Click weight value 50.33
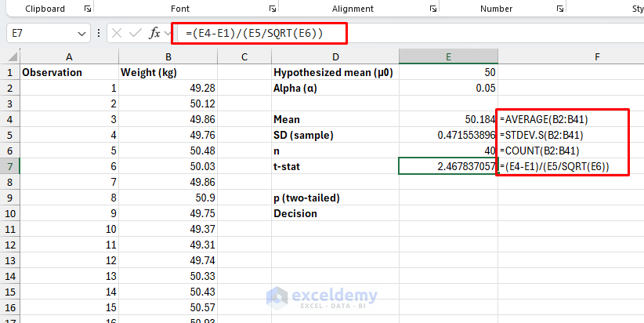Screen dimensions: 644x323 tap(168, 276)
